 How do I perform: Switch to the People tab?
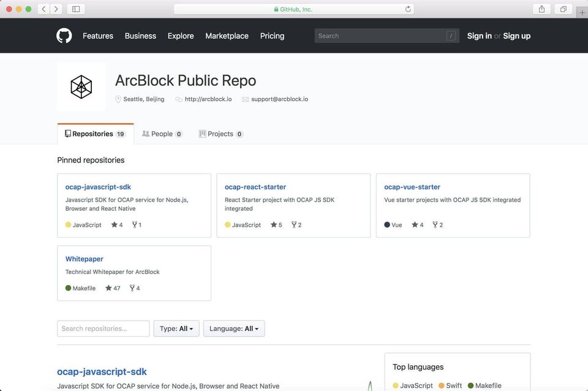(162, 134)
